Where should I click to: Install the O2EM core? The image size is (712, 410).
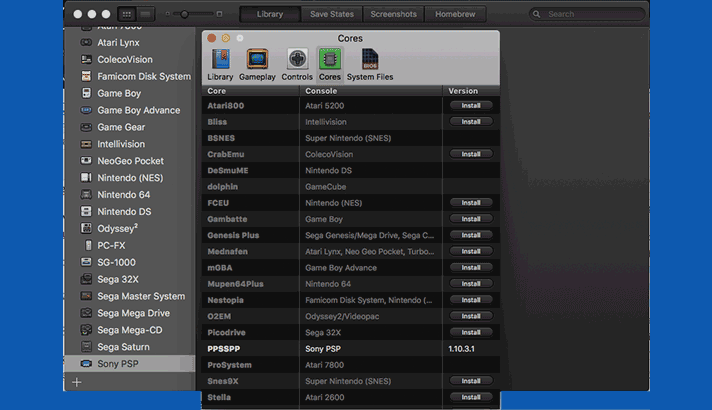pyautogui.click(x=471, y=316)
